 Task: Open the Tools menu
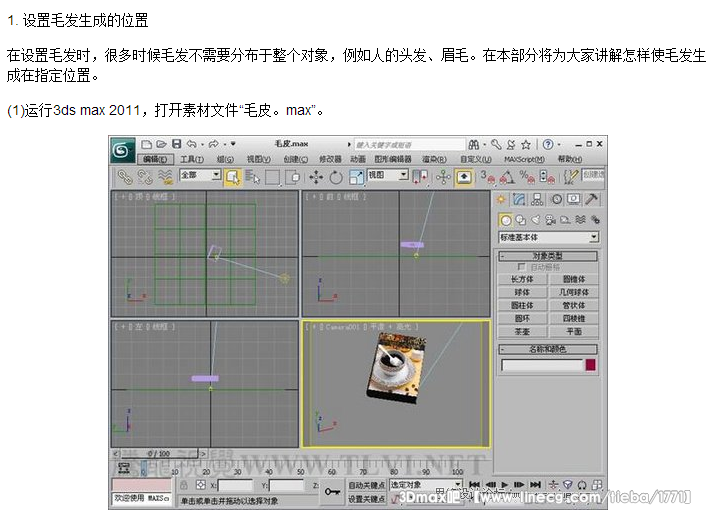pyautogui.click(x=192, y=159)
